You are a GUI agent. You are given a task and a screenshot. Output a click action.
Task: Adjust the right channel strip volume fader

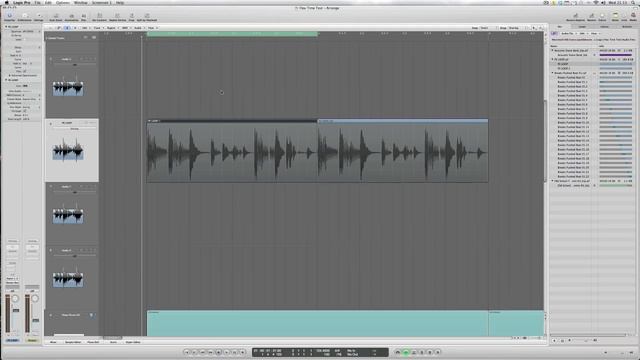pyautogui.click(x=36, y=320)
